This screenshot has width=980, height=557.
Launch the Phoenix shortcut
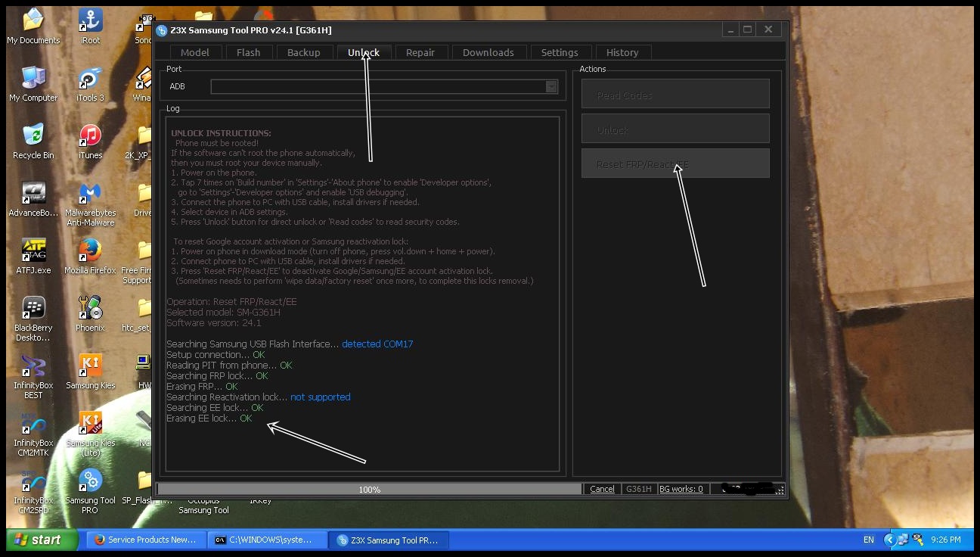(x=90, y=314)
